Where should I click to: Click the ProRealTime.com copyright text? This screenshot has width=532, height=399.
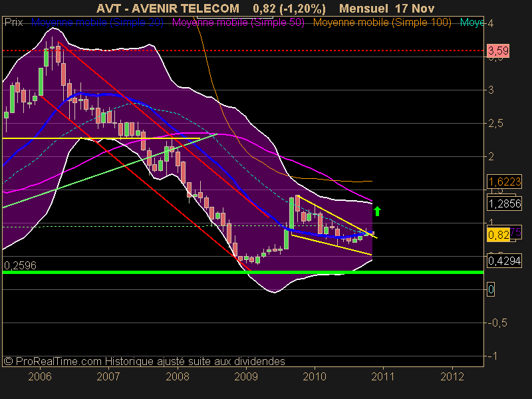pos(144,361)
